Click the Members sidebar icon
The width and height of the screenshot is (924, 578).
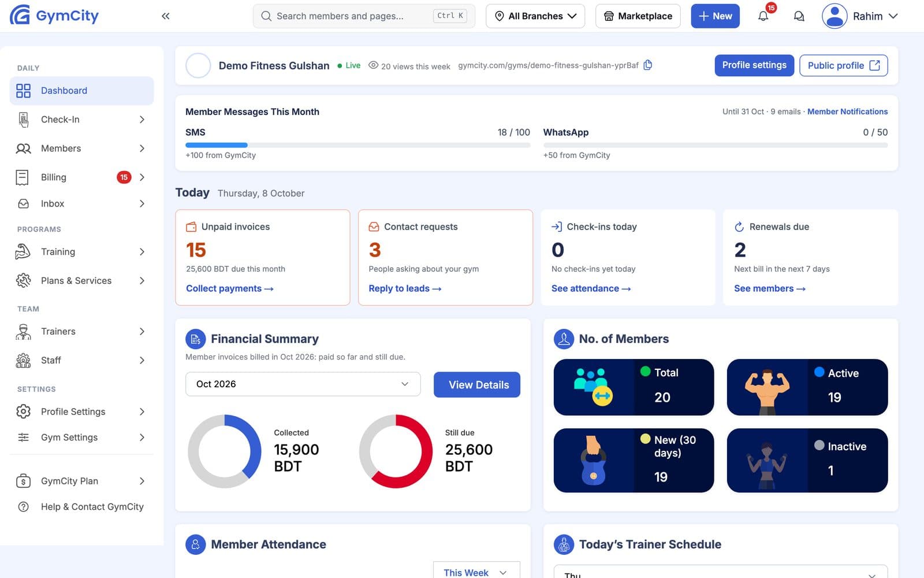click(x=23, y=149)
